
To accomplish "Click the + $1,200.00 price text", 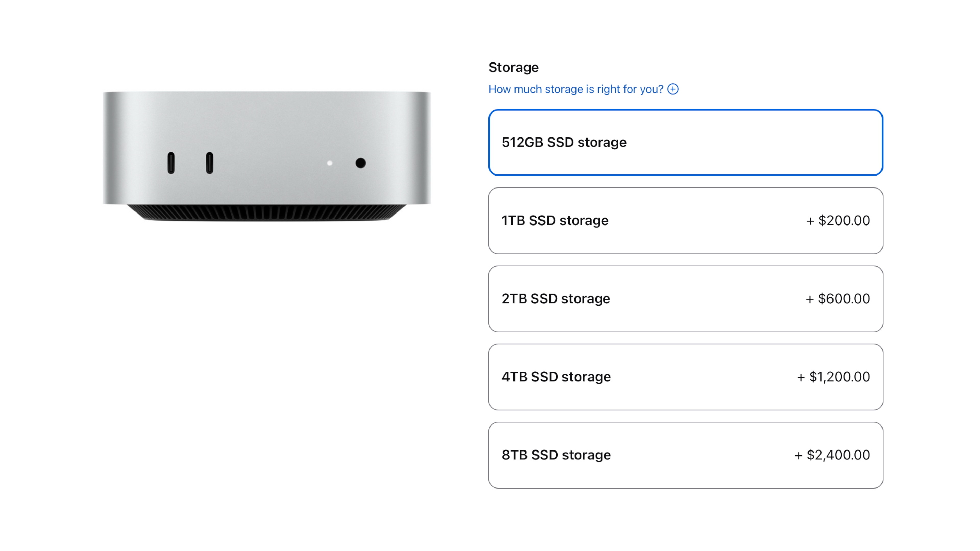I will click(x=833, y=377).
